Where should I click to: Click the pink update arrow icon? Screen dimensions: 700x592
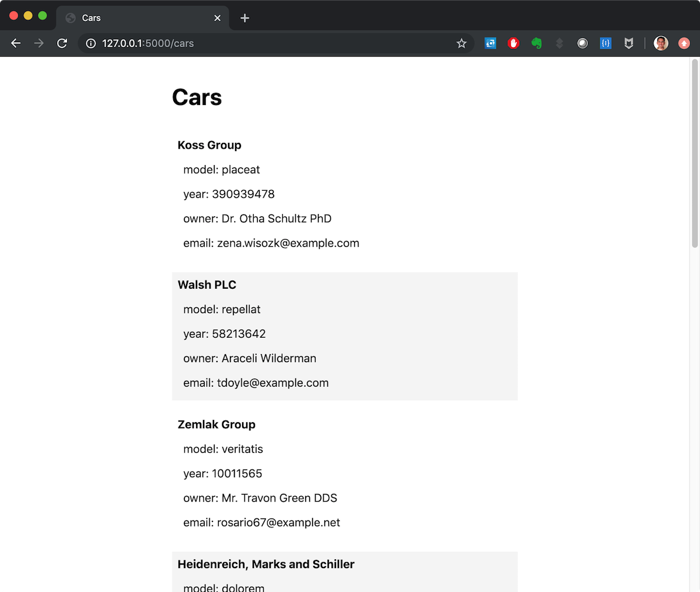pos(684,43)
